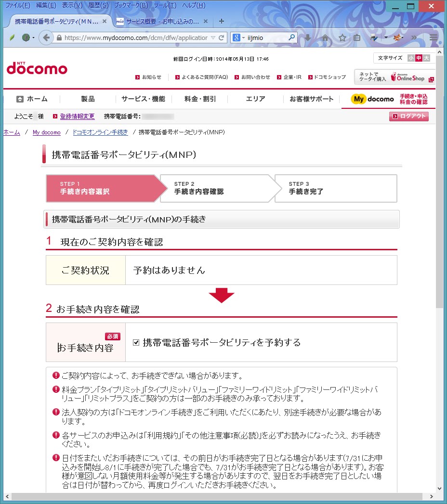Open the My docomo navigation tab

pos(388,99)
